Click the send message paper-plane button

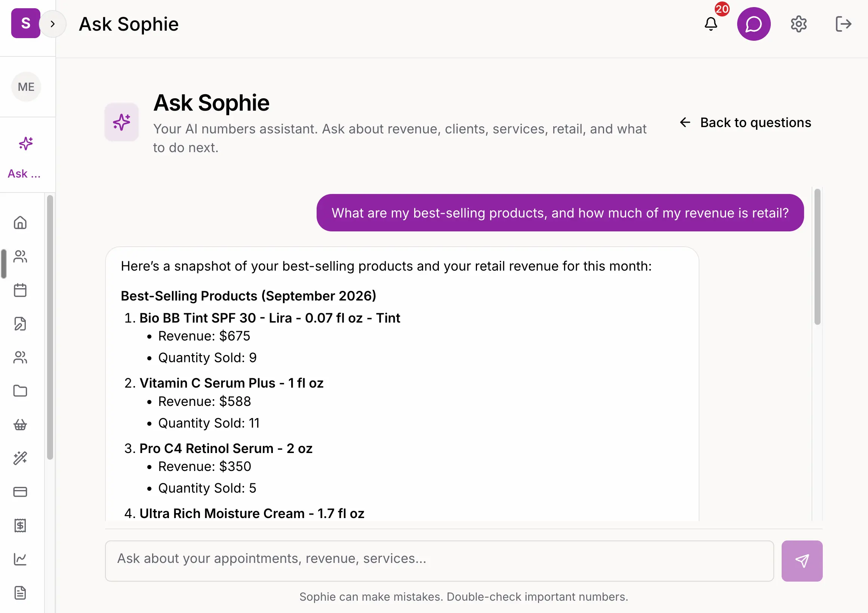[802, 561]
